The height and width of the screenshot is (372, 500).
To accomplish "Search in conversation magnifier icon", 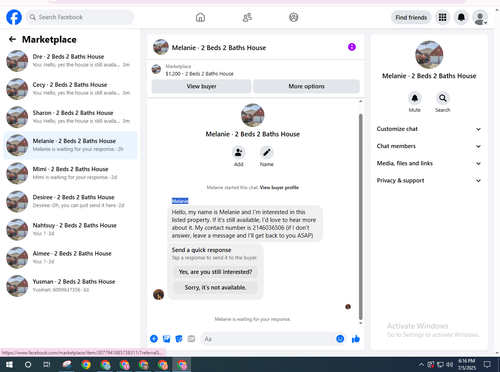I will [x=443, y=98].
